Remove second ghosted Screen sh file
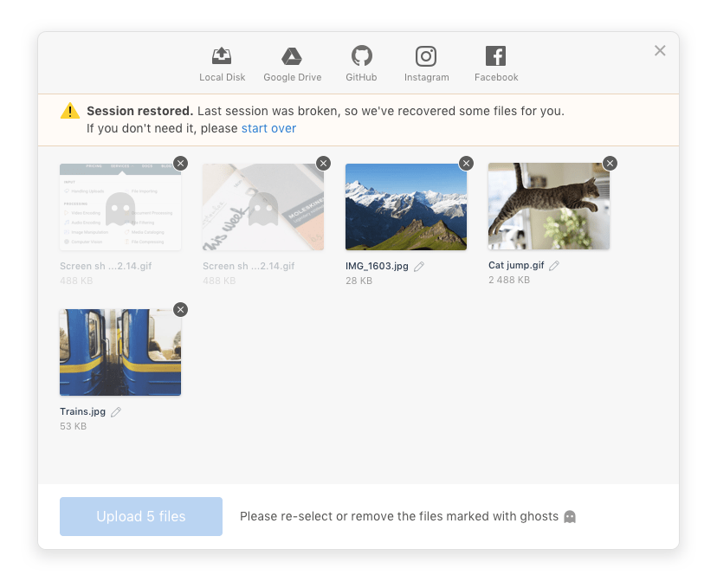The width and height of the screenshot is (717, 588). point(323,163)
